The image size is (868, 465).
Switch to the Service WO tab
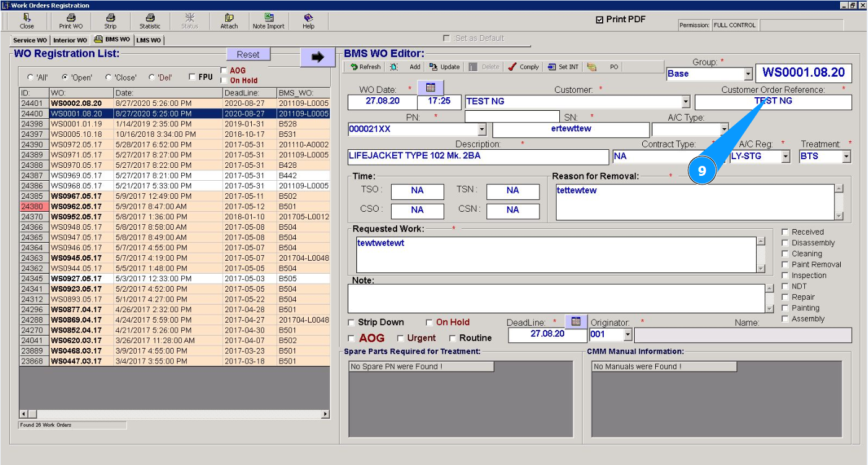coord(30,40)
